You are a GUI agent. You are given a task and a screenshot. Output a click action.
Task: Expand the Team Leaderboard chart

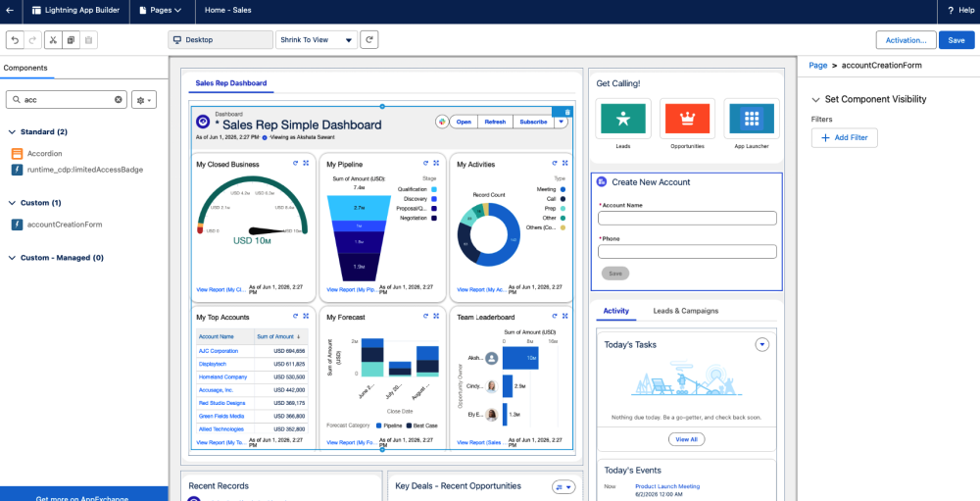pos(565,317)
